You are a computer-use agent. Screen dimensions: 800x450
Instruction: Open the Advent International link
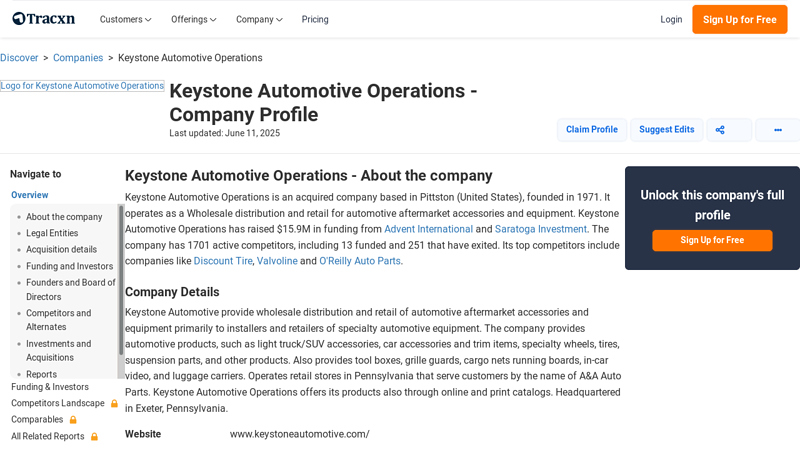click(429, 229)
